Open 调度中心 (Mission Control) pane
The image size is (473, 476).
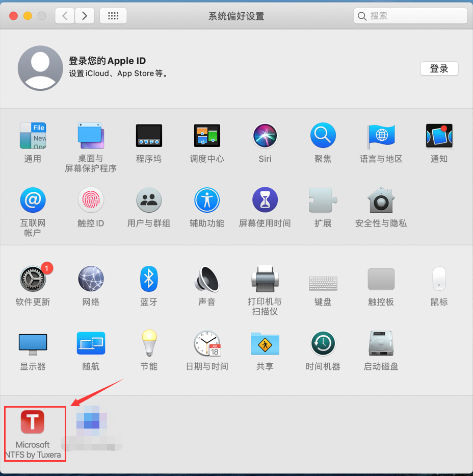(x=207, y=136)
